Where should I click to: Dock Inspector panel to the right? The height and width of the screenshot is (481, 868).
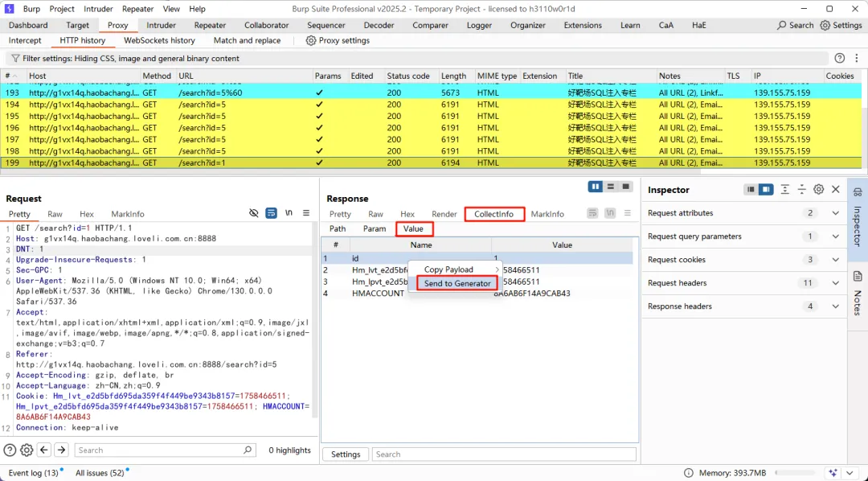[766, 190]
